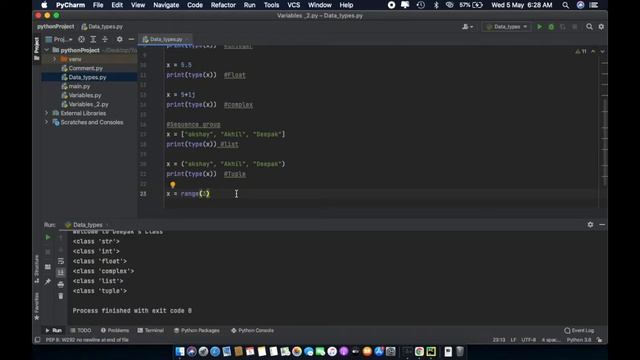Open Search Everywhere magnifier in toolbar
Viewport: 640px width, 360px height.
[589, 27]
